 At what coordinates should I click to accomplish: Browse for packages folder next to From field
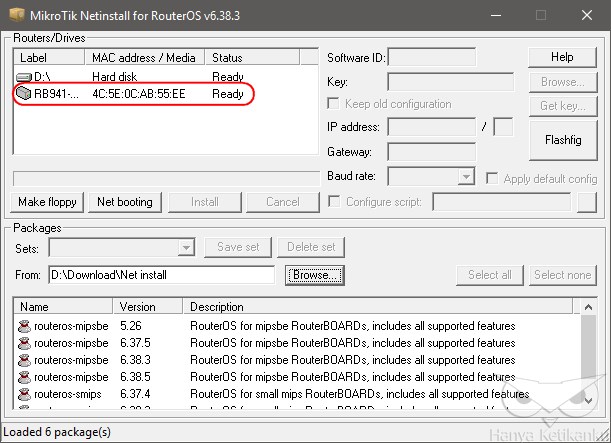315,275
